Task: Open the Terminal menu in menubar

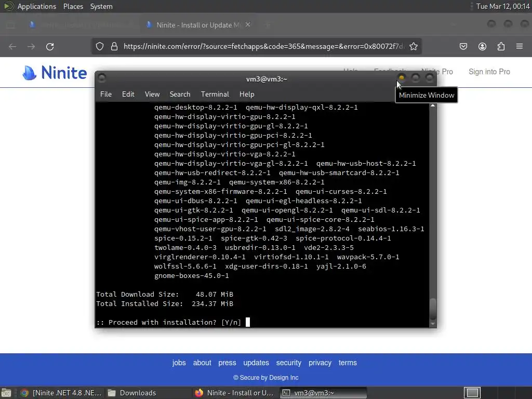Action: [x=215, y=95]
